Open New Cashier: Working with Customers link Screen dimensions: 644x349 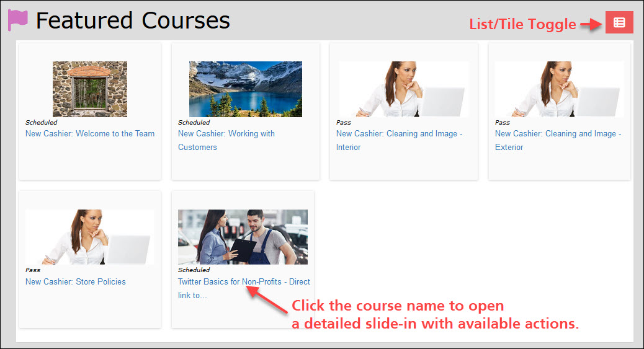point(226,134)
